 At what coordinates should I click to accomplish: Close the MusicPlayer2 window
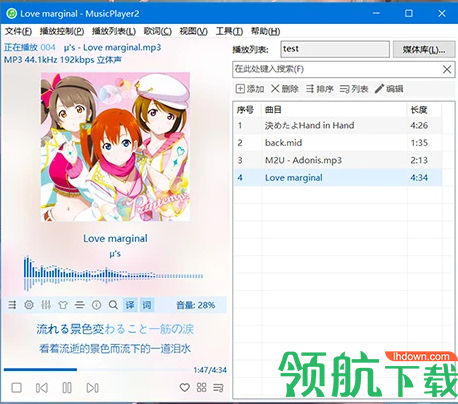coord(442,13)
